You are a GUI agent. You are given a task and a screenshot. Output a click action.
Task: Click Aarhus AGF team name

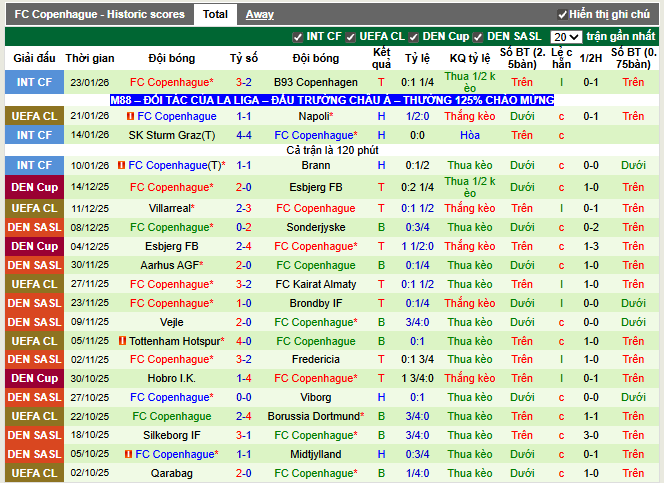(x=172, y=265)
